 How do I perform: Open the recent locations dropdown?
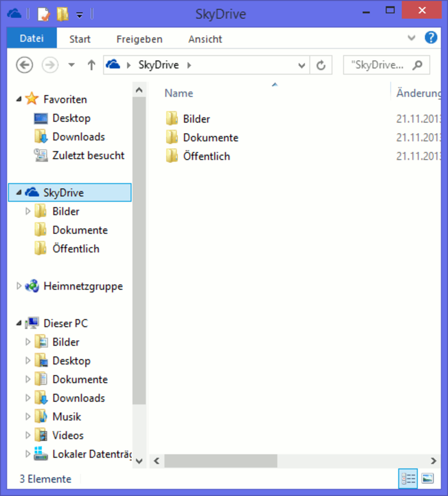(71, 65)
